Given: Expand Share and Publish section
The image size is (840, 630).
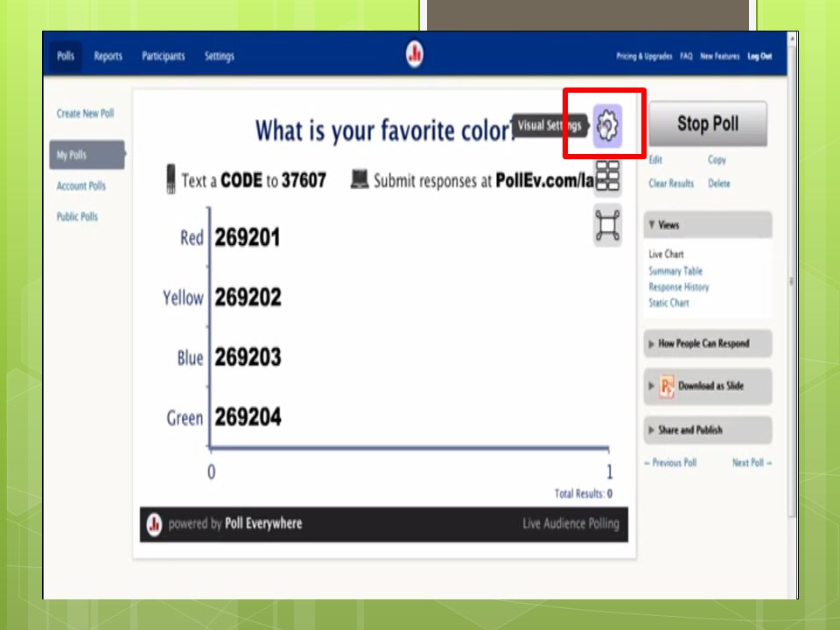Looking at the screenshot, I should pyautogui.click(x=708, y=430).
